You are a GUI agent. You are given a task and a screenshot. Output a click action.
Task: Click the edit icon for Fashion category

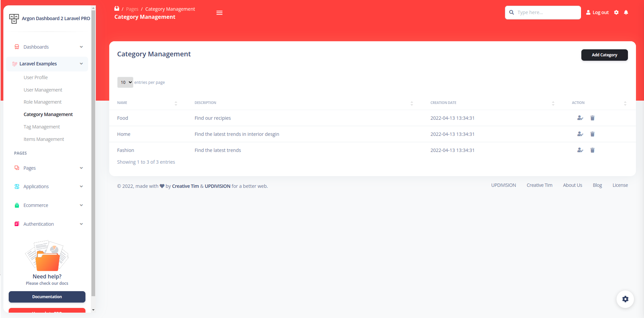580,150
